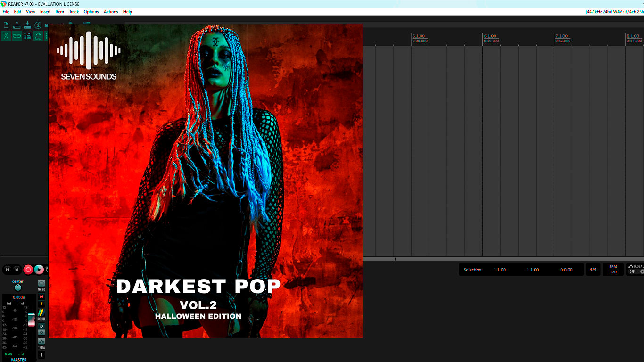644x362 pixels.
Task: Toggle auto-crossfade toolbar button
Action: (x=6, y=36)
